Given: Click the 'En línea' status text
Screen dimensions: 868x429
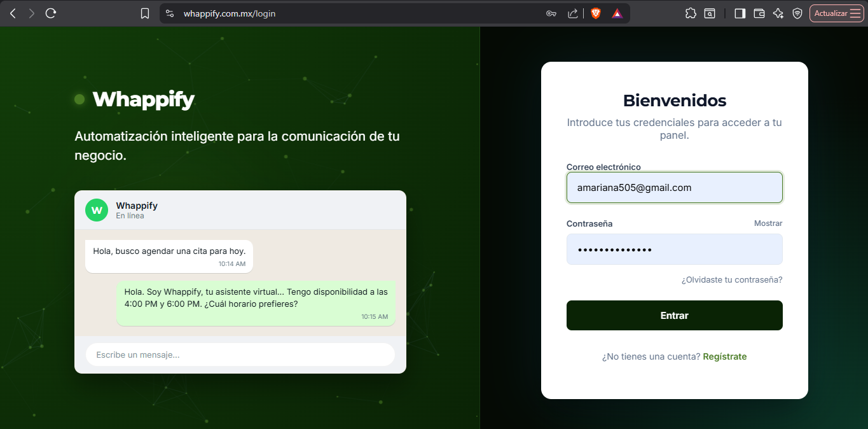Looking at the screenshot, I should pos(130,216).
